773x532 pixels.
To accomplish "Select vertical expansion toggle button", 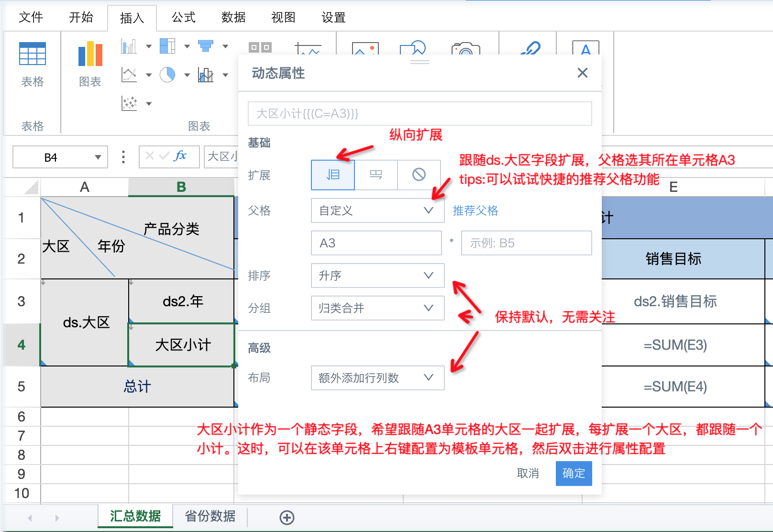I will [x=333, y=175].
